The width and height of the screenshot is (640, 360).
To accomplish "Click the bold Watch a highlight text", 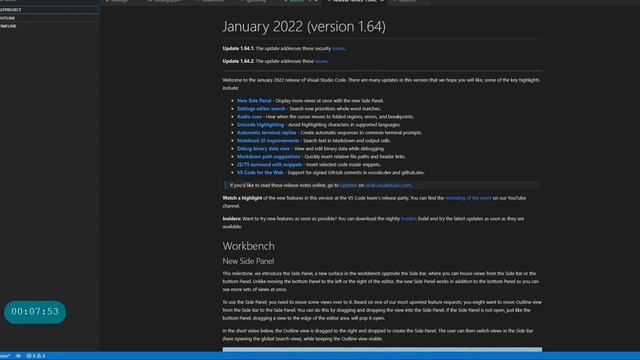I will tap(242, 198).
